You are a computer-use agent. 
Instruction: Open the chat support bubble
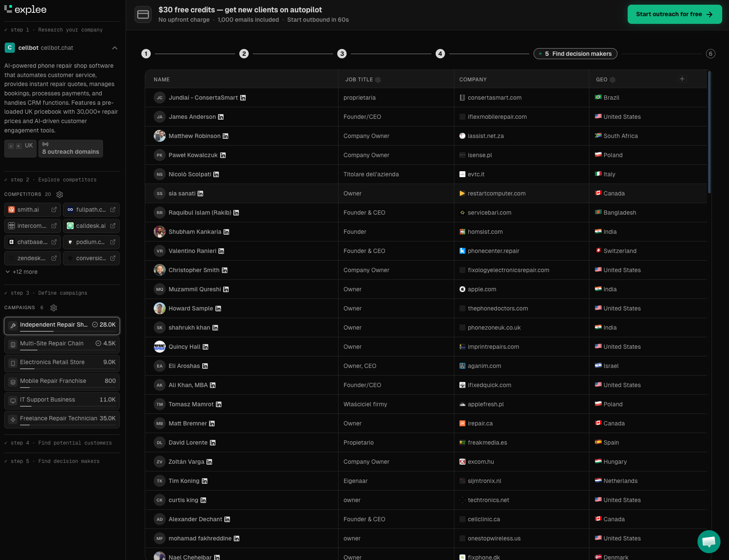(x=709, y=541)
